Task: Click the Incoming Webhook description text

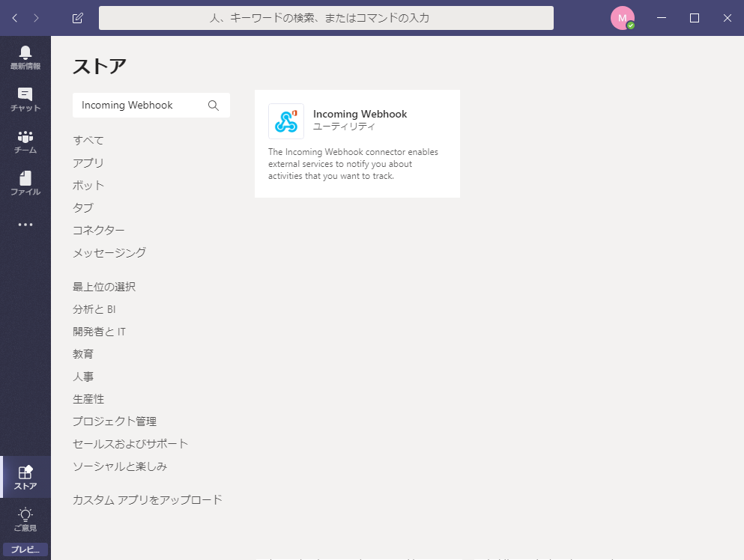Action: pos(353,164)
